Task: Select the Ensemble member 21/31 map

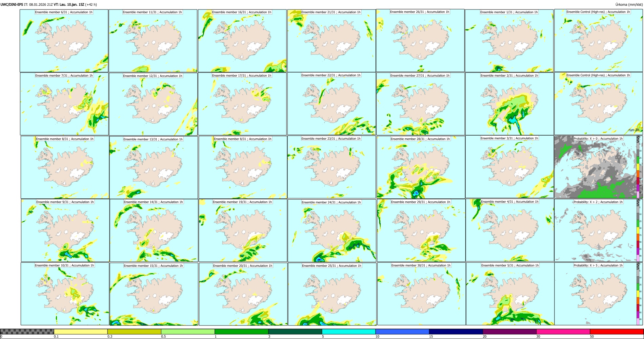Action: point(331,41)
